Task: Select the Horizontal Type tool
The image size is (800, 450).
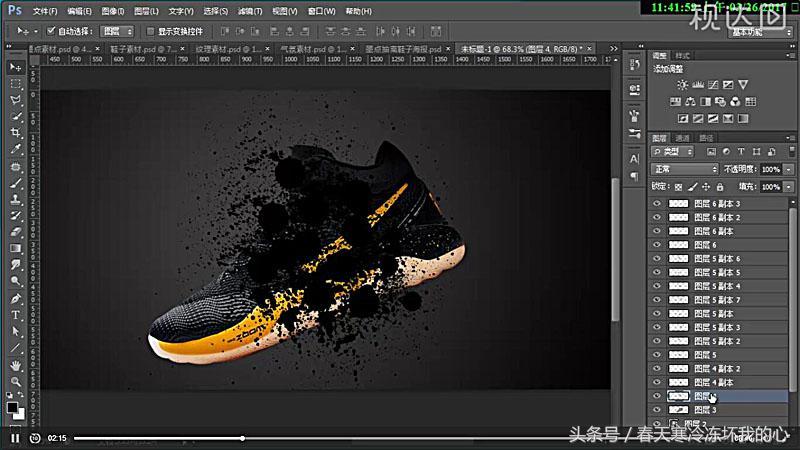Action: coord(16,315)
